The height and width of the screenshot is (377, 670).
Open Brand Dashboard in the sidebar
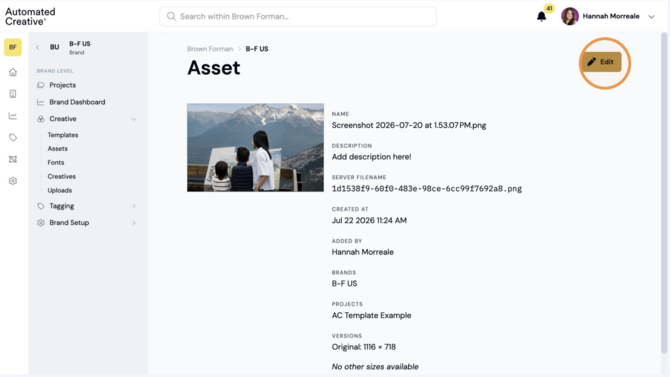[77, 102]
